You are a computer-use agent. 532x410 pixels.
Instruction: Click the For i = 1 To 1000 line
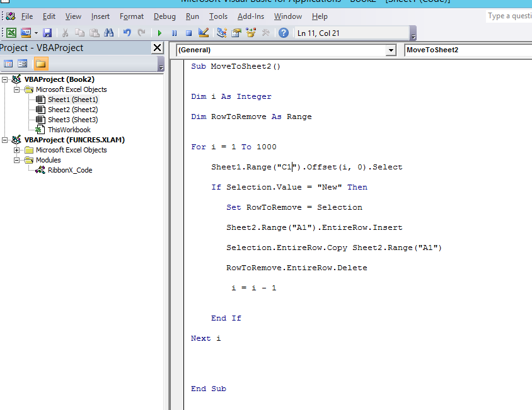point(233,147)
